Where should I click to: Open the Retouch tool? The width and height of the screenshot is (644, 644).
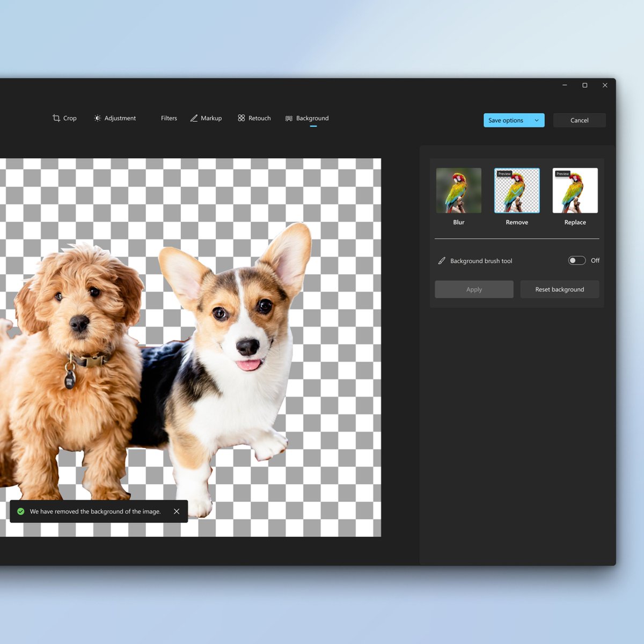click(254, 118)
